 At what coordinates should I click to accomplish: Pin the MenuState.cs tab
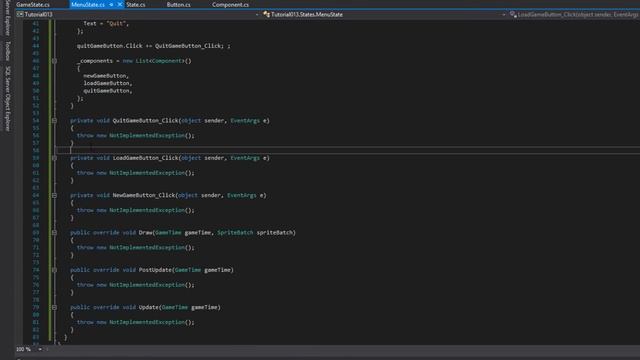coord(111,4)
